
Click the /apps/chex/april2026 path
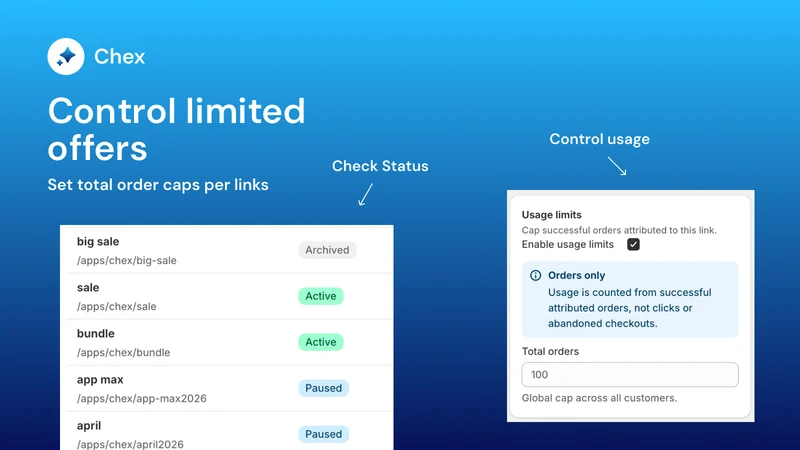click(130, 444)
